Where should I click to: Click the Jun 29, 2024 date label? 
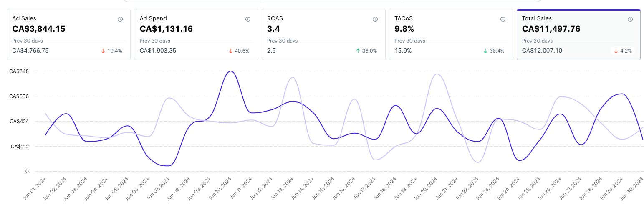pyautogui.click(x=612, y=188)
